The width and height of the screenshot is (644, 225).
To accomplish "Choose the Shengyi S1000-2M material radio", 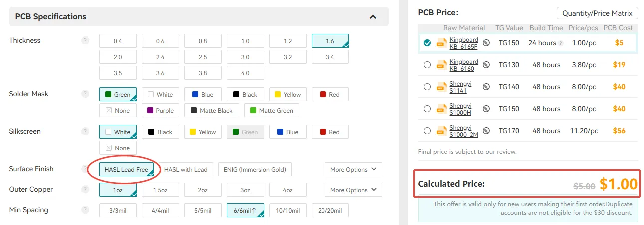I will (427, 131).
